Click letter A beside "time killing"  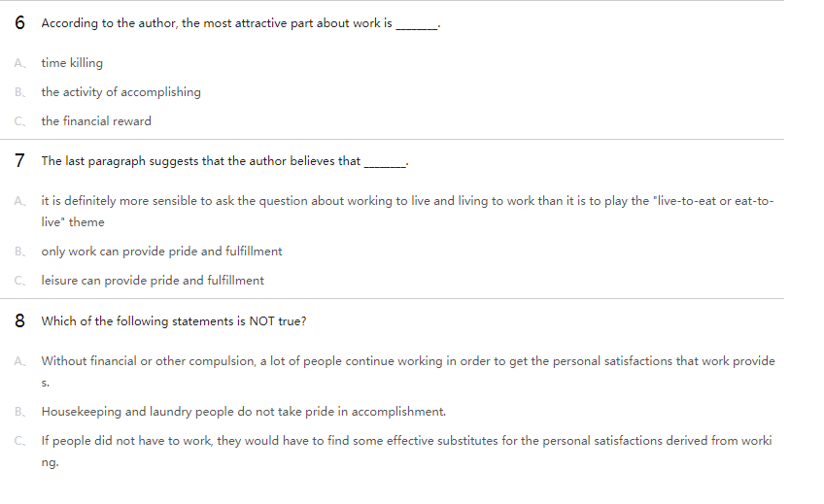19,63
